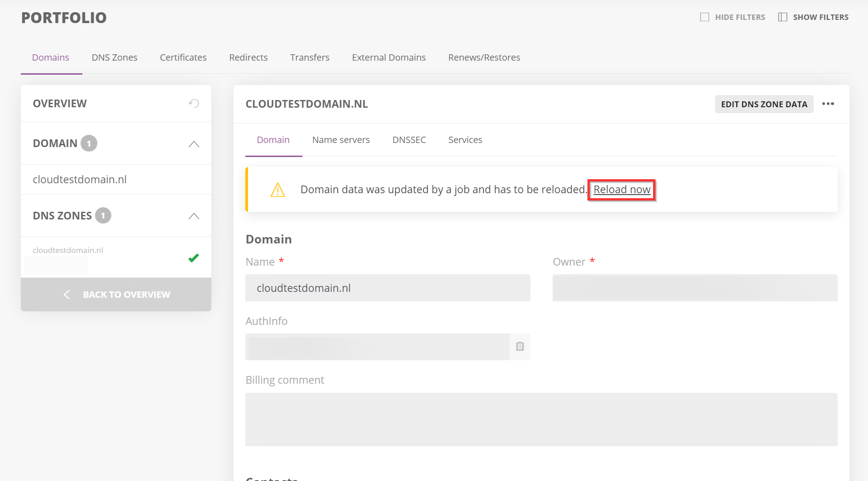
Task: Open the Certificates tab
Action: click(x=183, y=57)
